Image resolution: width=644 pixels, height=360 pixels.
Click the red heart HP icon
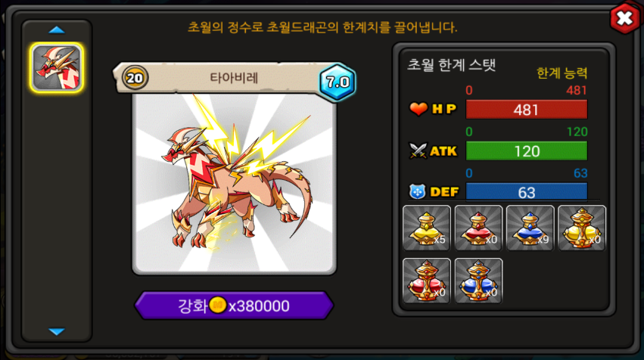pyautogui.click(x=418, y=109)
